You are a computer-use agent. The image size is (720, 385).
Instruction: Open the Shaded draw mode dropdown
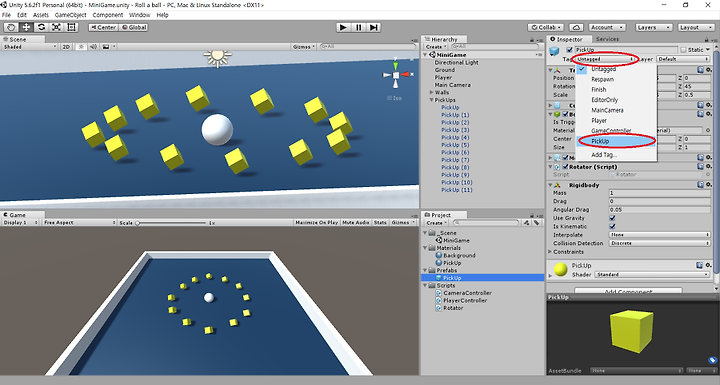point(29,46)
